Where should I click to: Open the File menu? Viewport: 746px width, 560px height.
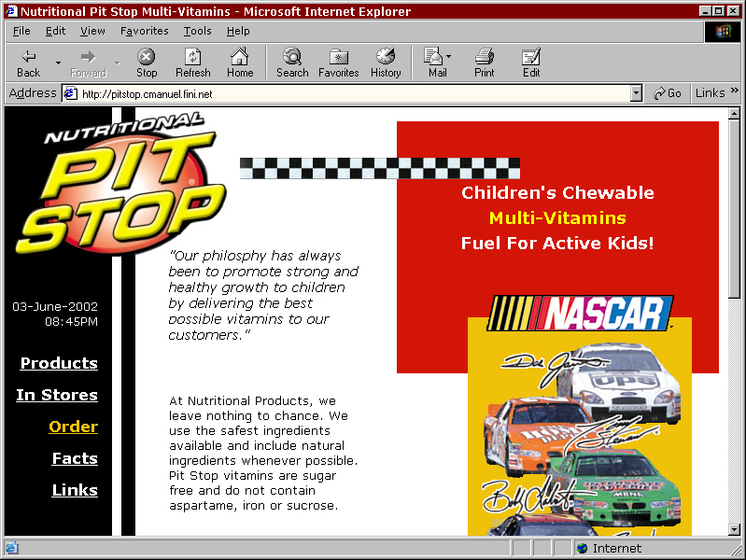[21, 31]
